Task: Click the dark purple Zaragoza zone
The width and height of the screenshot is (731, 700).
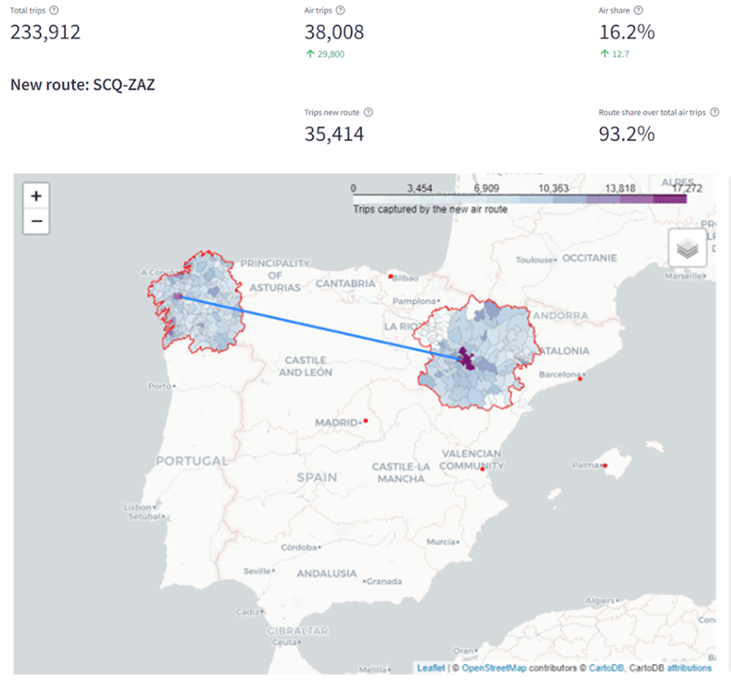Action: [467, 359]
